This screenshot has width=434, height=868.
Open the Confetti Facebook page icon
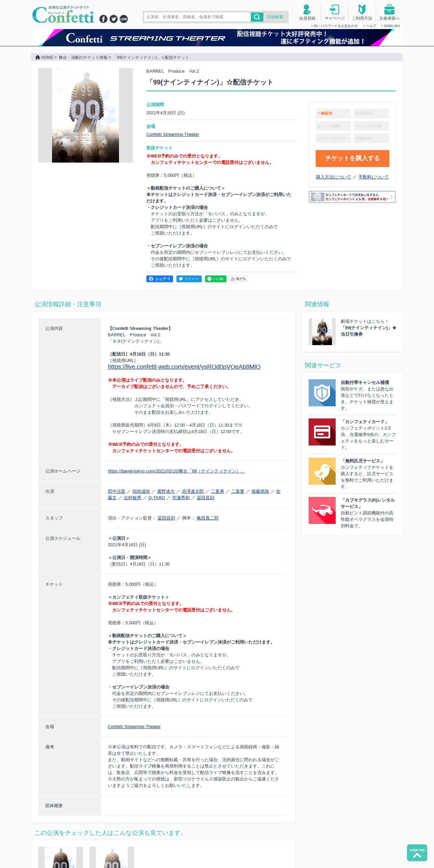[103, 19]
